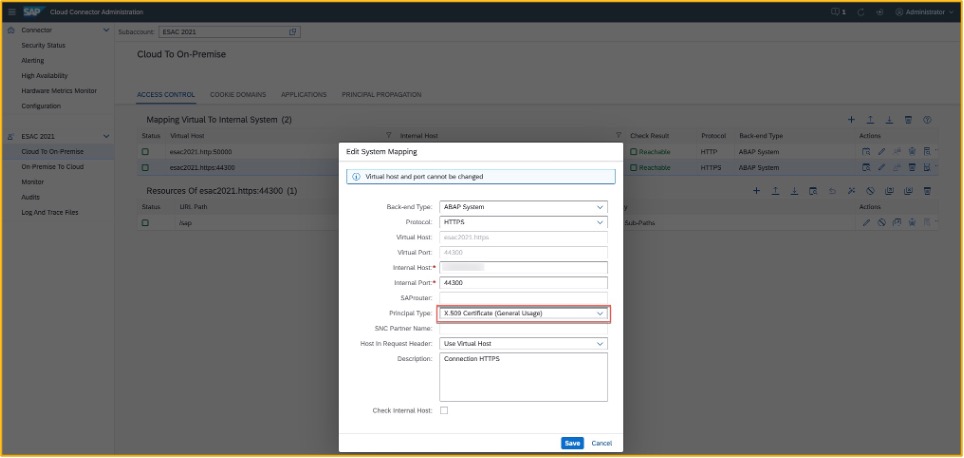Switch to APPLICATIONS tab
Image resolution: width=964 pixels, height=458 pixels.
(x=304, y=95)
